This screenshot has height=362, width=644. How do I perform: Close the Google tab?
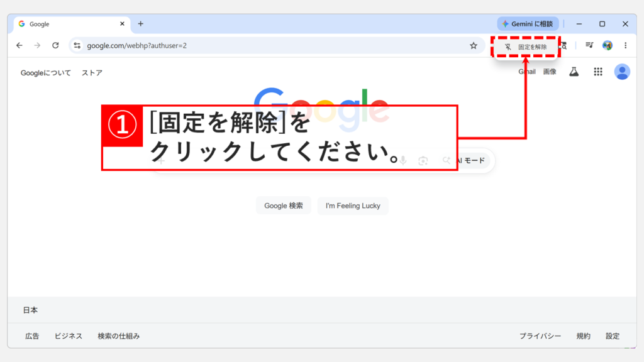122,24
